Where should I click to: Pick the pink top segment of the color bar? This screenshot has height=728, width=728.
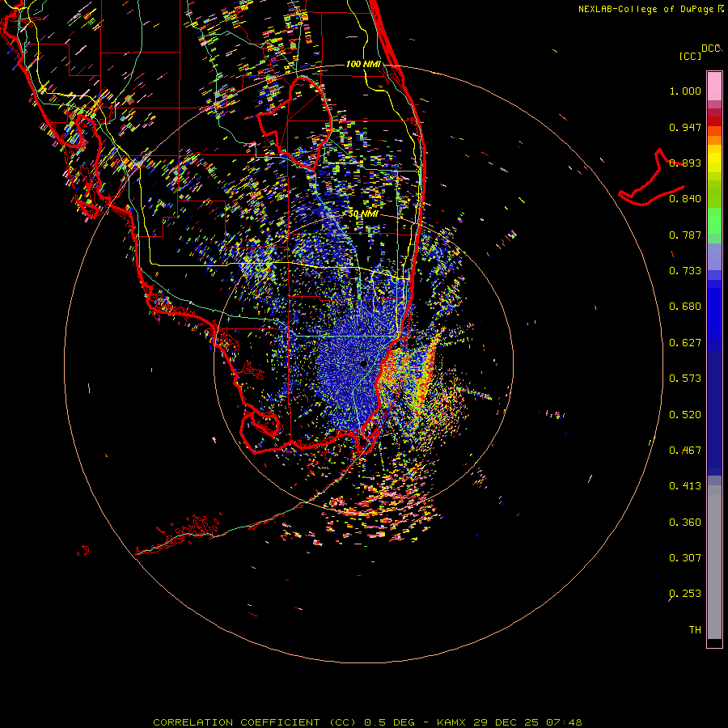714,86
